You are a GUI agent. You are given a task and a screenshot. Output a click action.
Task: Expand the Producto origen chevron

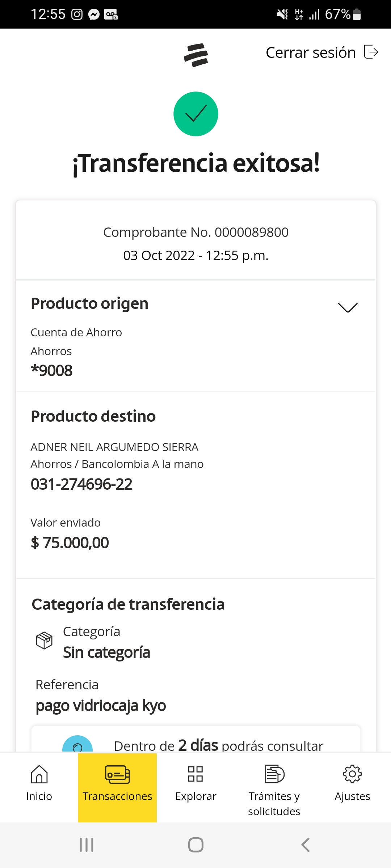pos(348,307)
